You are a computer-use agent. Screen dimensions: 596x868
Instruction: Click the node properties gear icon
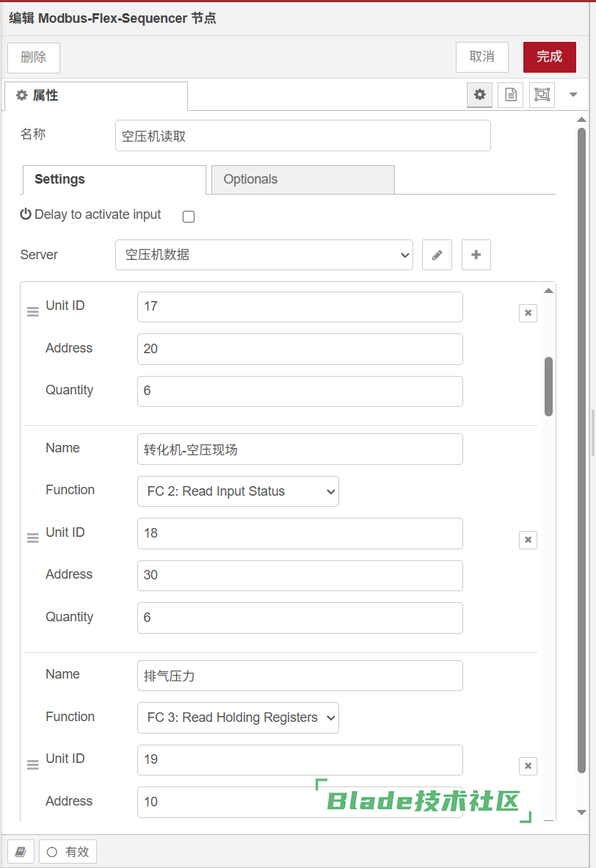(x=480, y=95)
